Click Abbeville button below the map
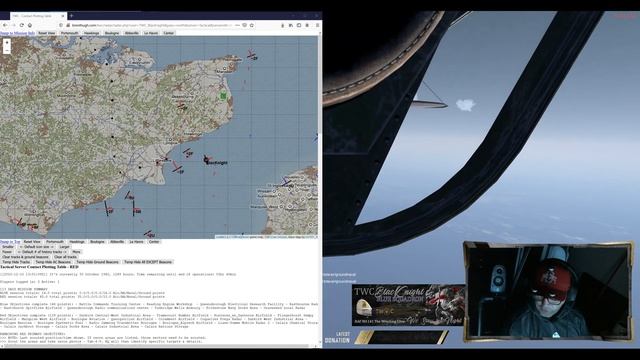 tap(117, 242)
